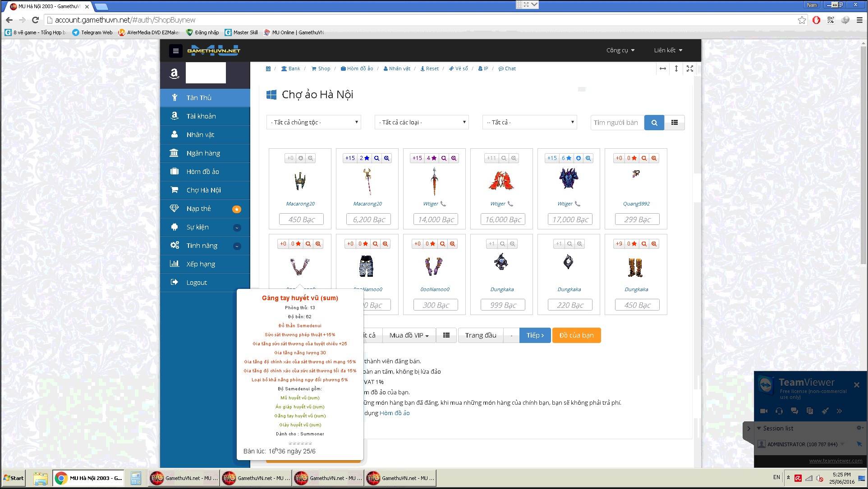Select Tân Thủ in the sidebar
This screenshot has width=868, height=489.
point(205,98)
